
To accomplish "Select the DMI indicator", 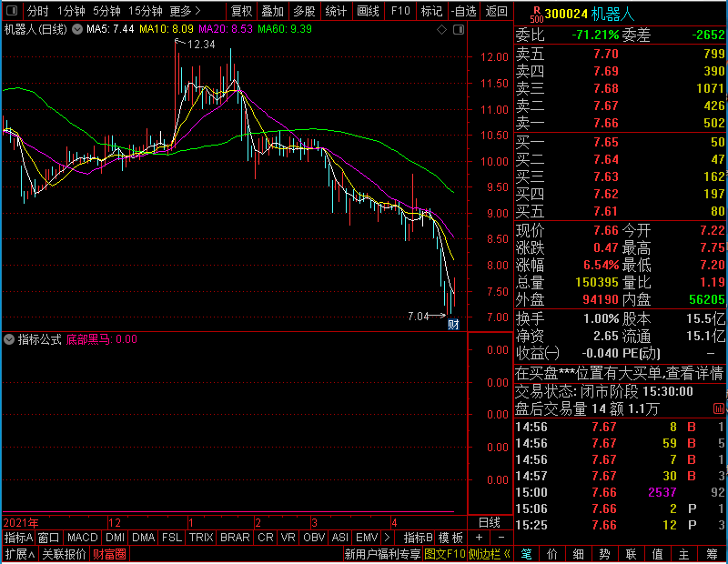I will [x=115, y=538].
